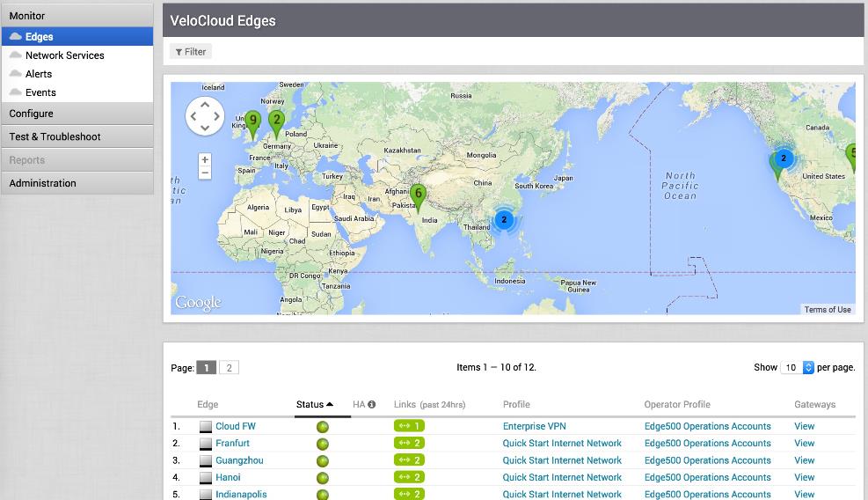Open Guangzhou's Quick Start Internet Network profile

[562, 460]
